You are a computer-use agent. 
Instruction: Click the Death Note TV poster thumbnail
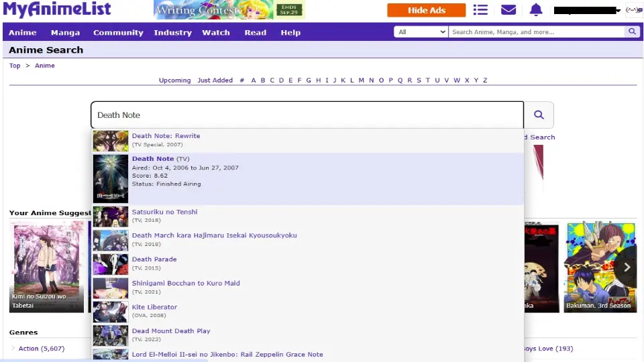(111, 178)
